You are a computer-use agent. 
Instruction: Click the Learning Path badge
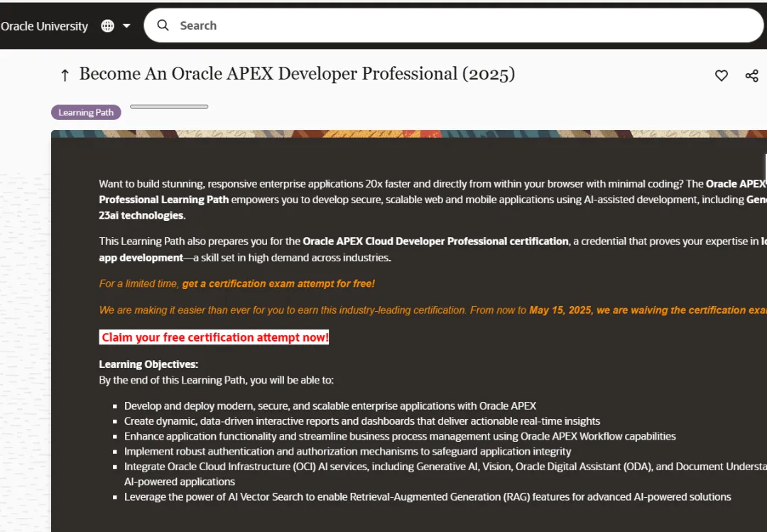pyautogui.click(x=86, y=112)
